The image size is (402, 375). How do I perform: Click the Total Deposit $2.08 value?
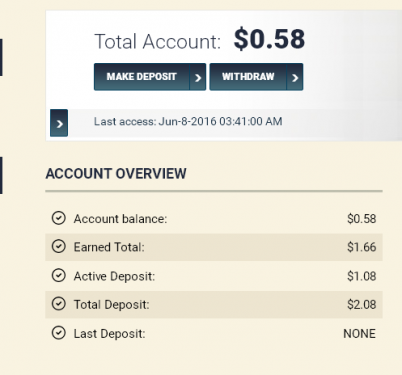click(x=362, y=305)
